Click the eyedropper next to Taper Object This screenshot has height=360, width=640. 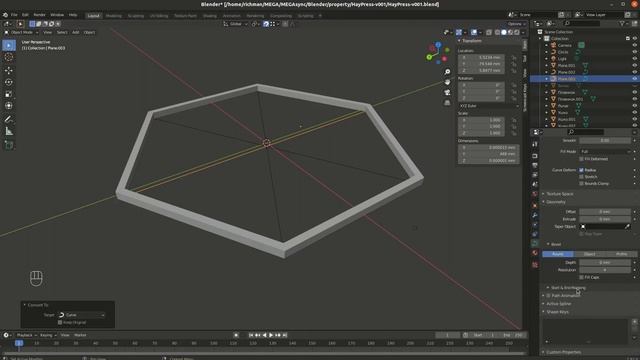click(627, 227)
